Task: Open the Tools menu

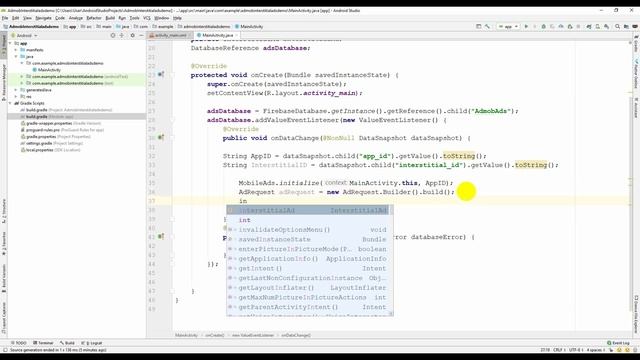Action: pos(134,18)
